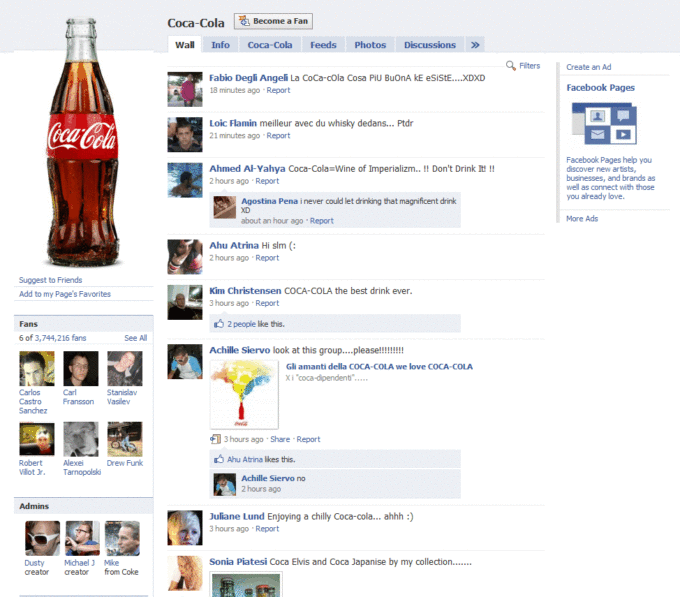
Task: Switch to the Wall tab
Action: click(x=184, y=45)
